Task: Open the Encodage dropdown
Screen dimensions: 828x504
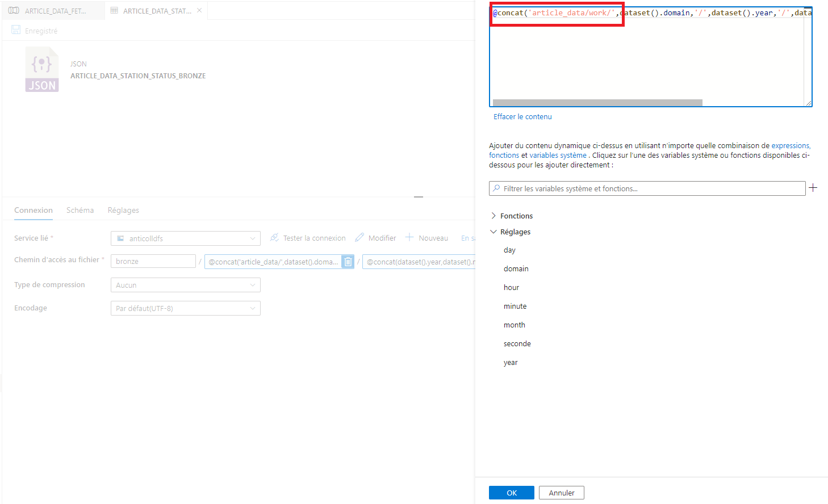Action: click(185, 308)
